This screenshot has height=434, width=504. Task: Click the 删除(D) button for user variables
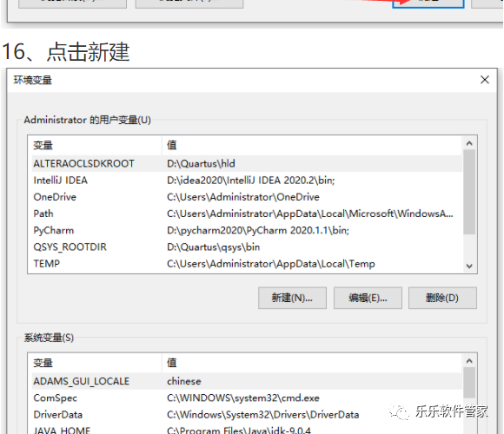(x=442, y=298)
